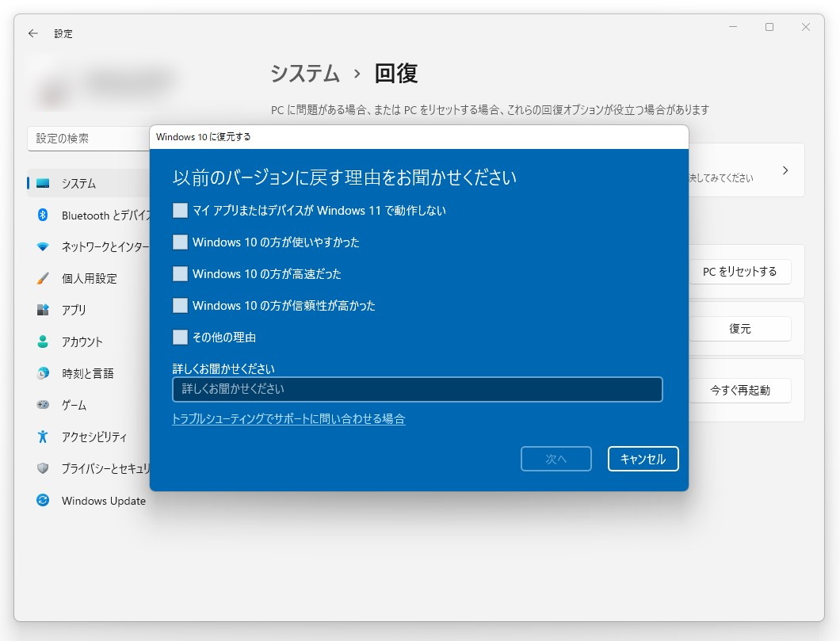Select the ネットワークとインターネット icon
This screenshot has width=840, height=641.
coord(43,246)
